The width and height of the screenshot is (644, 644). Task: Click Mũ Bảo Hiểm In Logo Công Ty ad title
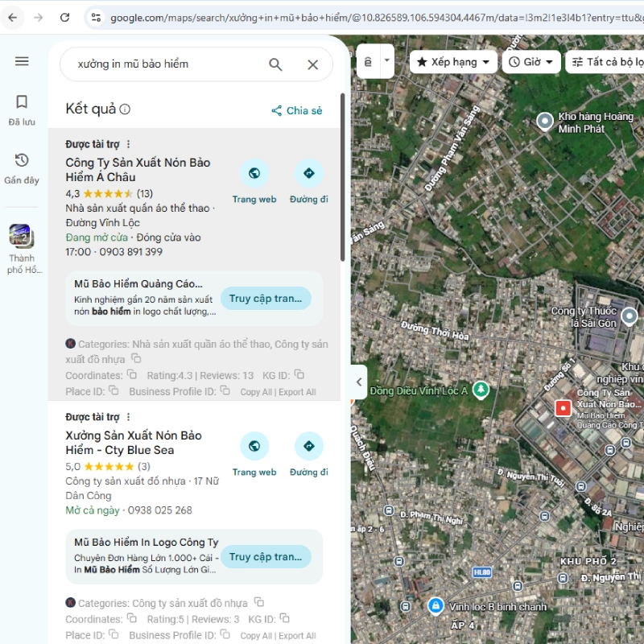click(x=147, y=542)
